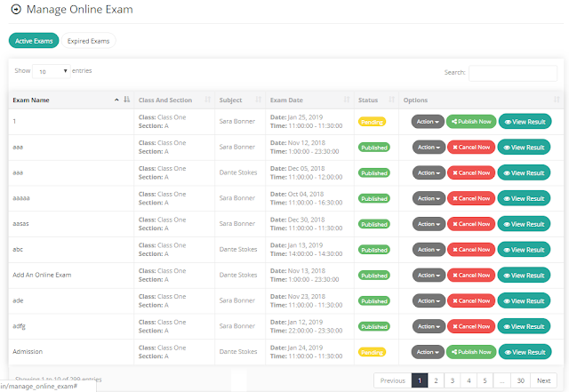Click the Published badge in the abc row
This screenshot has height=392, width=569.
click(x=374, y=250)
